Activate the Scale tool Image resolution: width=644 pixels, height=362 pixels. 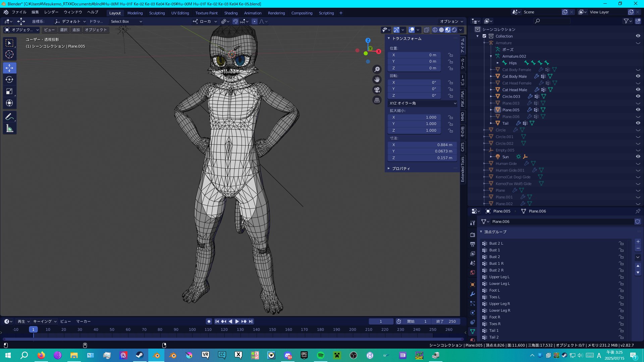[x=9, y=92]
